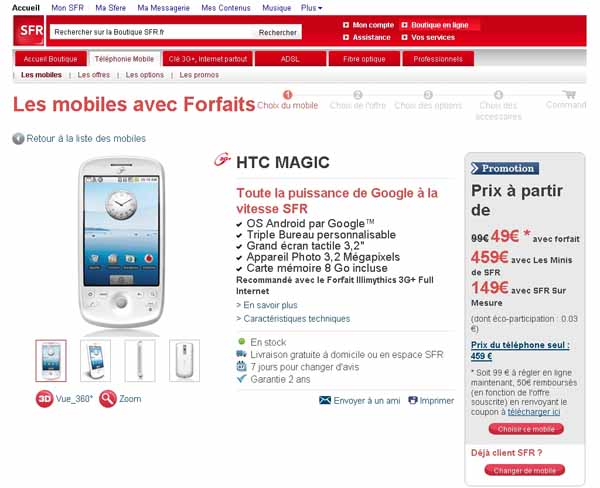Expand Caractéristiques techniques details
Viewport: 600px width, 488px height.
click(293, 318)
